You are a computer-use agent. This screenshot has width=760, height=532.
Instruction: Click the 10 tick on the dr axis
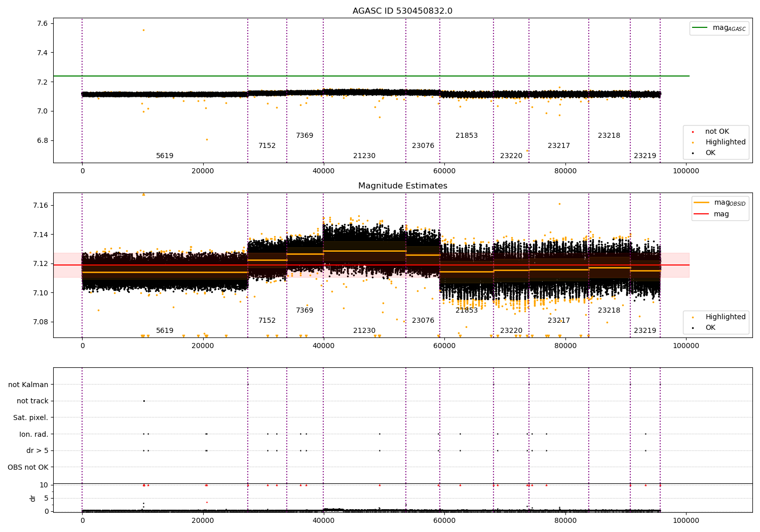(x=44, y=485)
